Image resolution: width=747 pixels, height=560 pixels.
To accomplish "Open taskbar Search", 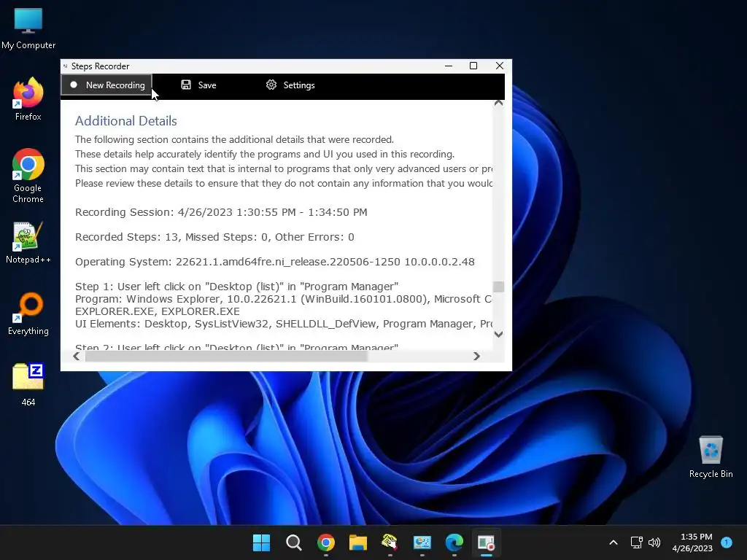I will pyautogui.click(x=294, y=542).
